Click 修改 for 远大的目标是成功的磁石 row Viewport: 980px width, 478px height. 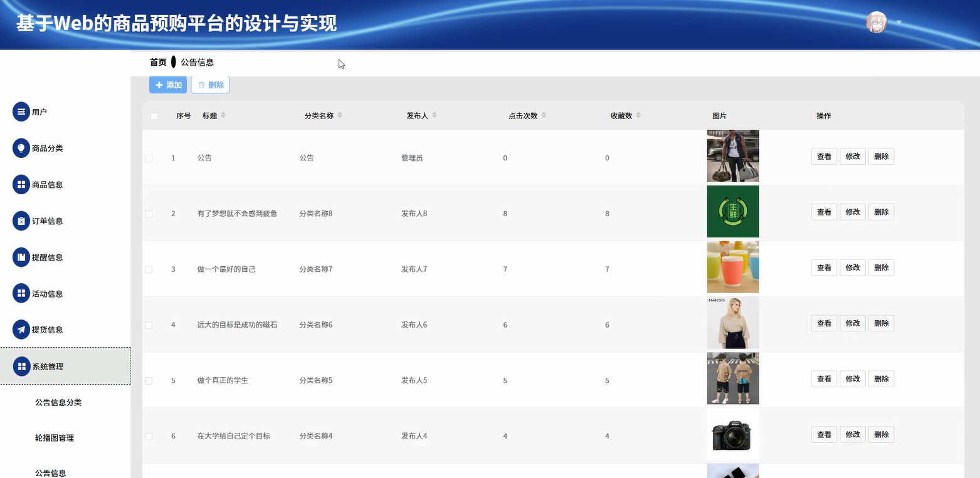click(853, 324)
